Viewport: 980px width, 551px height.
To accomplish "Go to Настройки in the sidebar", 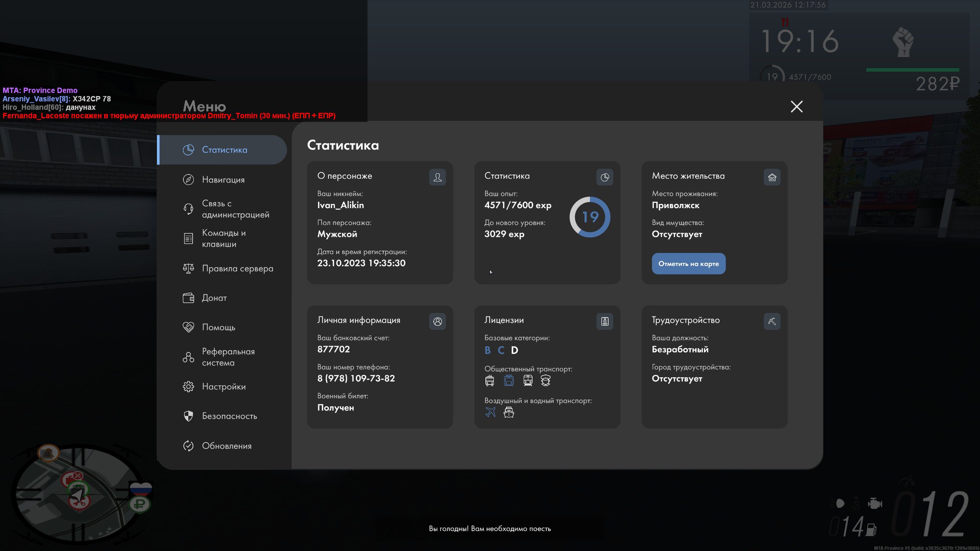I will [224, 386].
